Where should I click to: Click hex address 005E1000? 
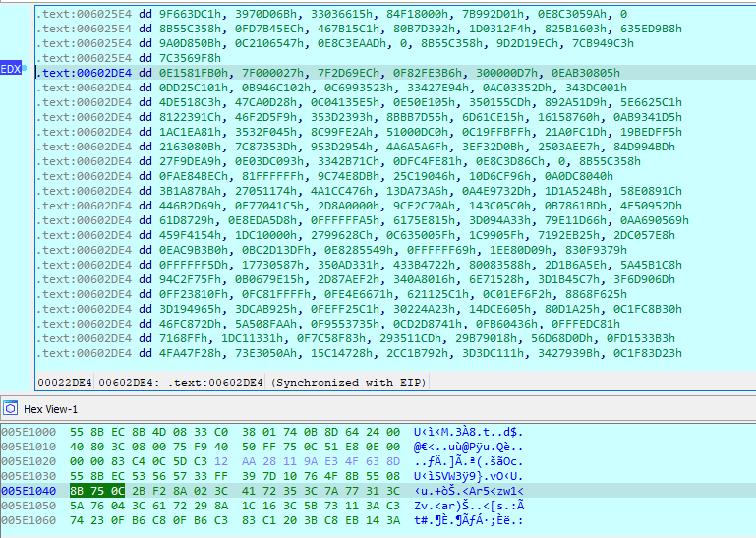point(29,432)
